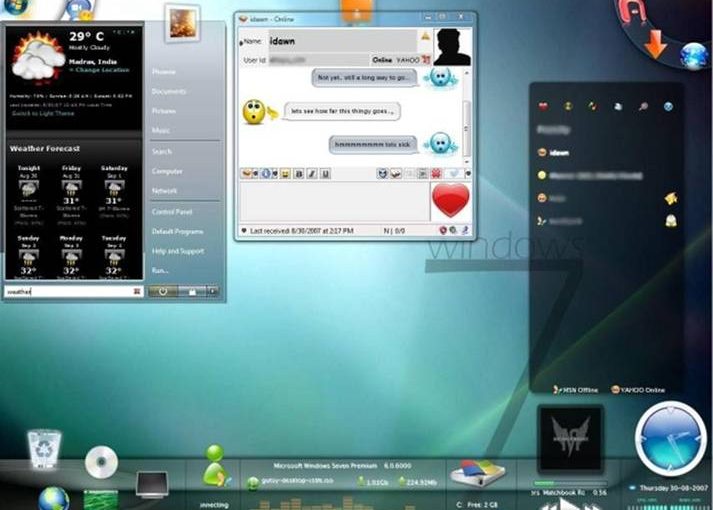Click the red circular icon in chat status bar

click(x=443, y=230)
